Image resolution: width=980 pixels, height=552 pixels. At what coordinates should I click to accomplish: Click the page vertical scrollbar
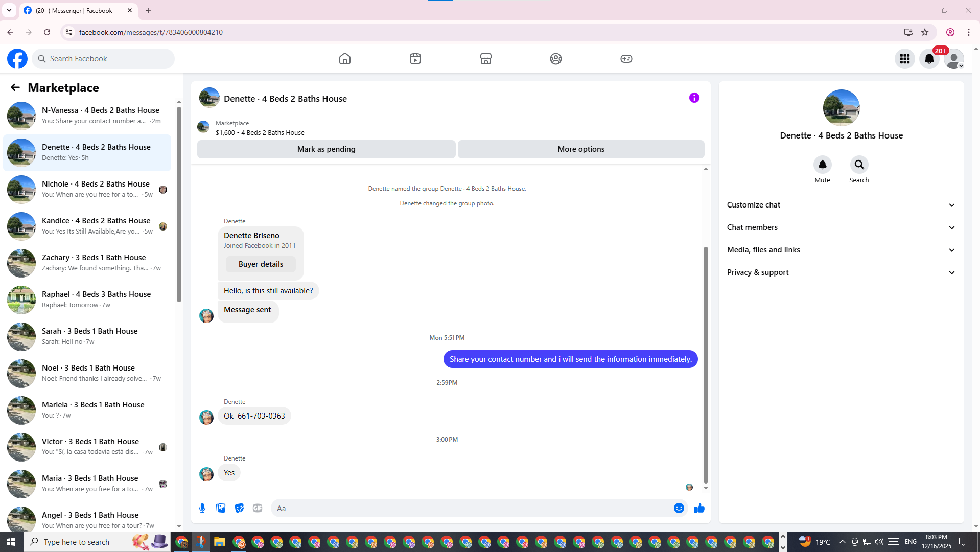(x=976, y=288)
